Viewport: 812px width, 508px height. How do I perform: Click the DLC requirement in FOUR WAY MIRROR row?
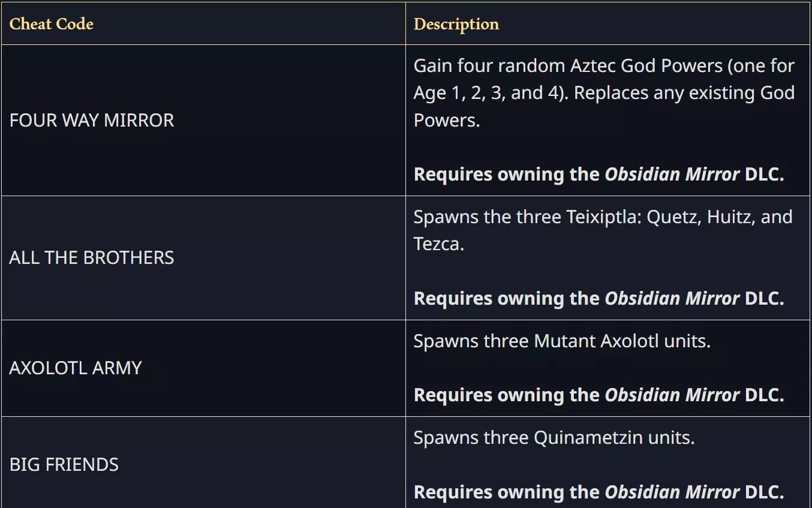(599, 175)
